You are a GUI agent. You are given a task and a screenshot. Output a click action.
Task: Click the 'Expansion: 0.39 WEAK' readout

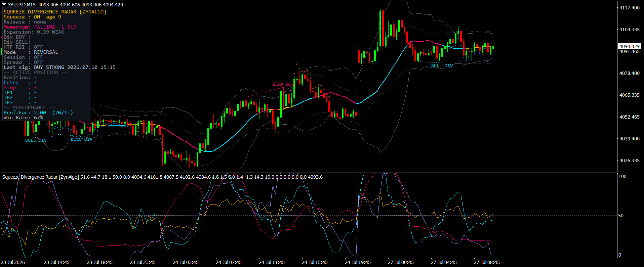tap(34, 32)
